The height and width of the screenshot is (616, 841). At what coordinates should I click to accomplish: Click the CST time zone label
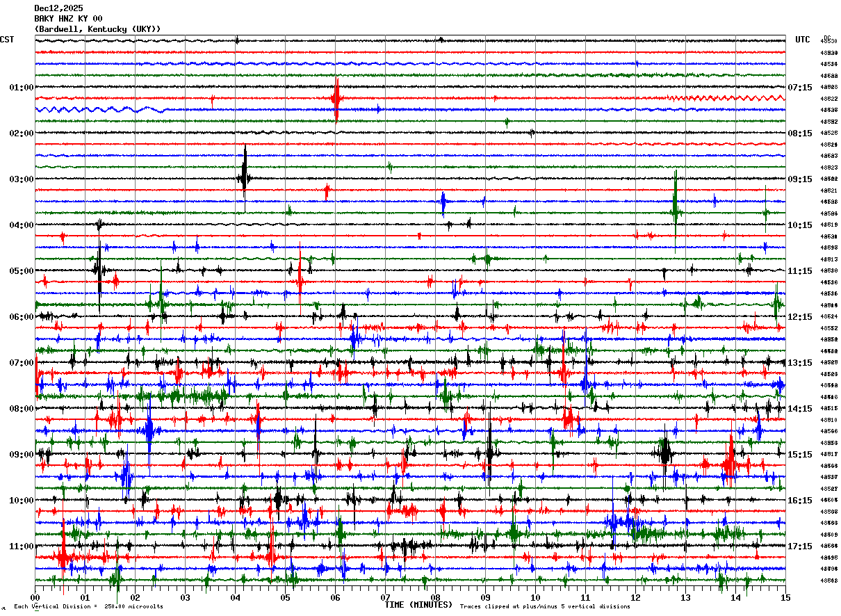[7, 40]
